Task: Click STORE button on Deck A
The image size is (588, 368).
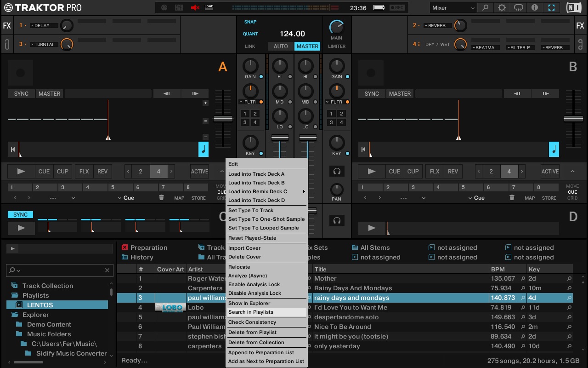Action: (198, 198)
